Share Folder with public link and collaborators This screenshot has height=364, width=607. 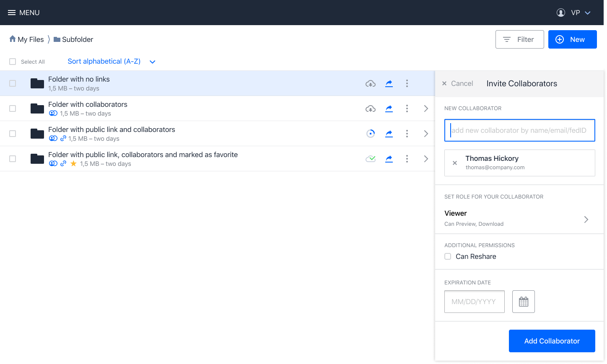(389, 134)
